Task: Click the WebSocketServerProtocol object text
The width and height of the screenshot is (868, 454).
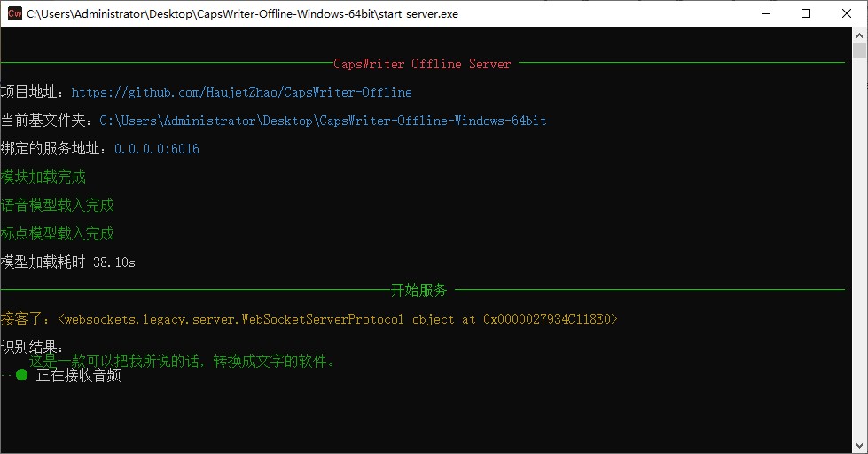Action: tap(338, 319)
